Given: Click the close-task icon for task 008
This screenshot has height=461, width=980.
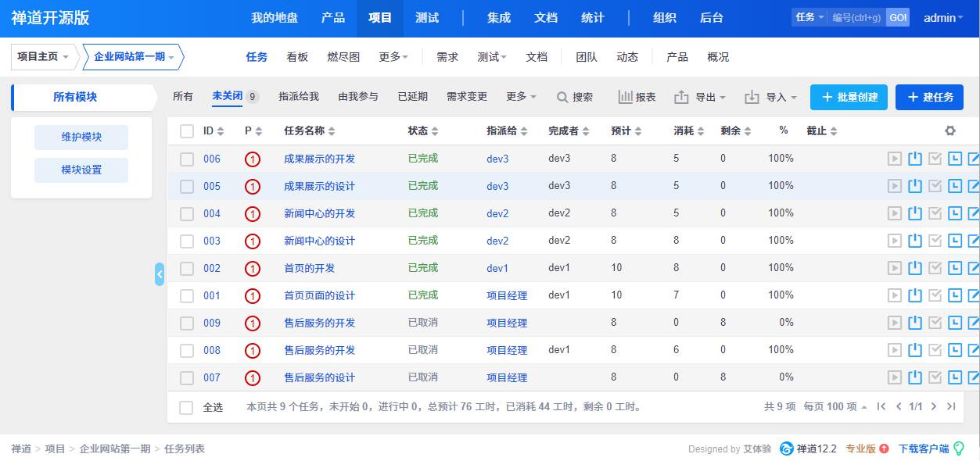Looking at the screenshot, I should pos(915,350).
